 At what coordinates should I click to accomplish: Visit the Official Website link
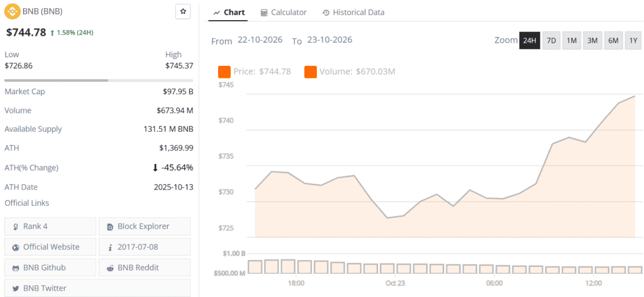pyautogui.click(x=50, y=247)
